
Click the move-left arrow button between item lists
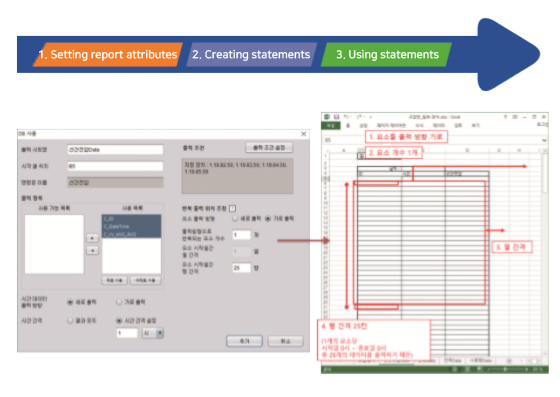tap(92, 251)
